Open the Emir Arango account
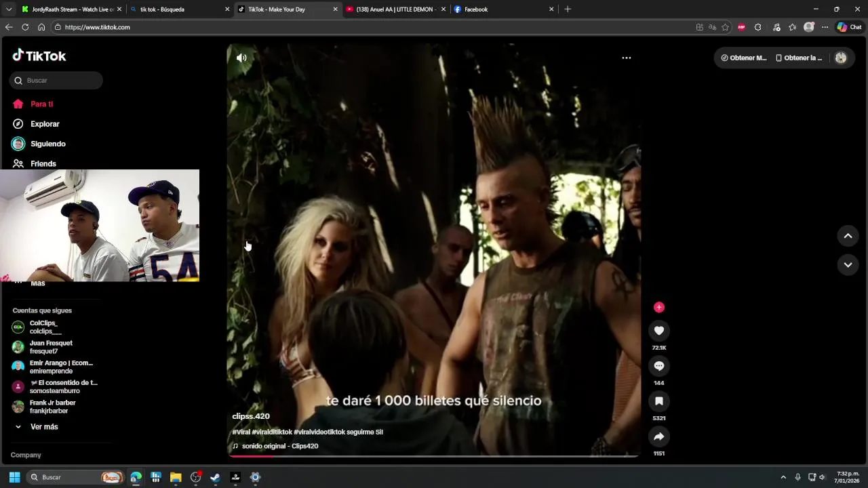Viewport: 868px width, 488px height. [x=54, y=367]
